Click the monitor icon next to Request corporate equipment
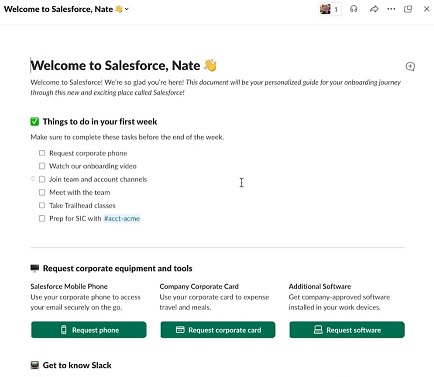Image resolution: width=434 pixels, height=377 pixels. tap(35, 268)
